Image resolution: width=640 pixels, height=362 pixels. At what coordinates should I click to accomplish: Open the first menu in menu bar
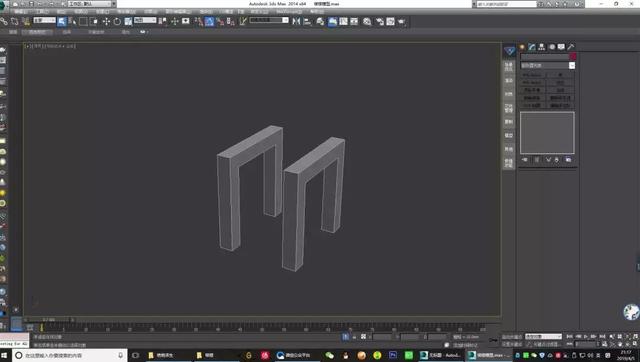pyautogui.click(x=20, y=11)
